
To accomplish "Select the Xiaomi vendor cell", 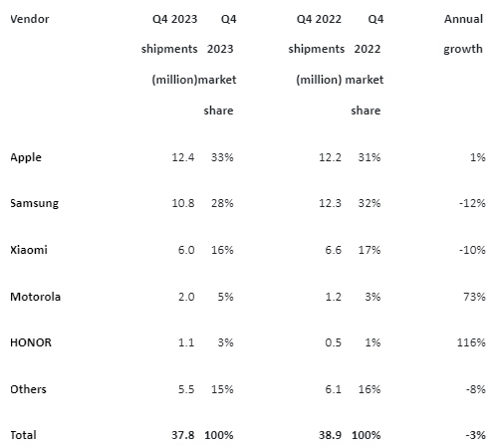I will 29,250.
